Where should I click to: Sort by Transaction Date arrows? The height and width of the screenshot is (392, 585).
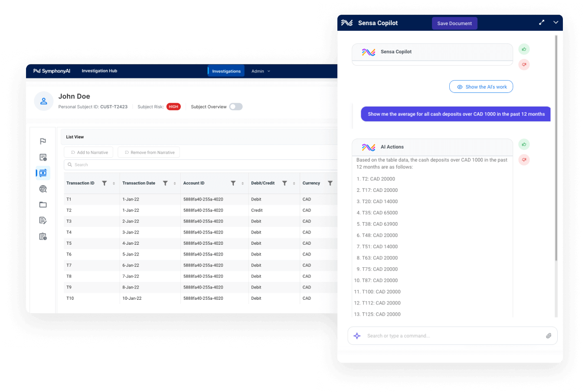(x=175, y=183)
